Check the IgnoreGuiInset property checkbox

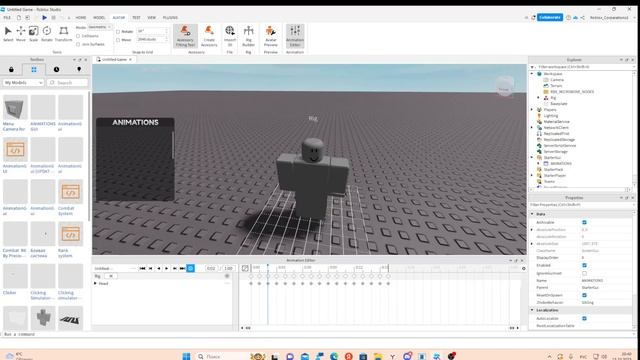tap(584, 273)
